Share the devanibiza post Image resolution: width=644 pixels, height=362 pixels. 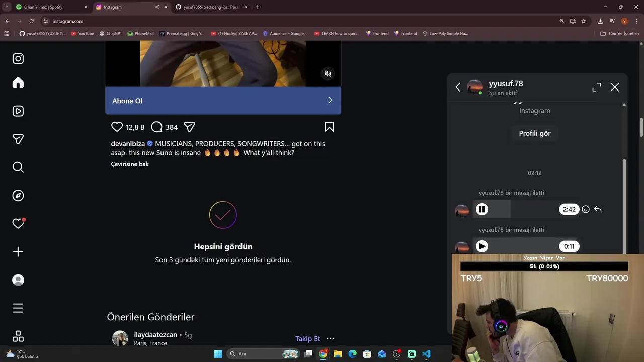click(x=189, y=127)
